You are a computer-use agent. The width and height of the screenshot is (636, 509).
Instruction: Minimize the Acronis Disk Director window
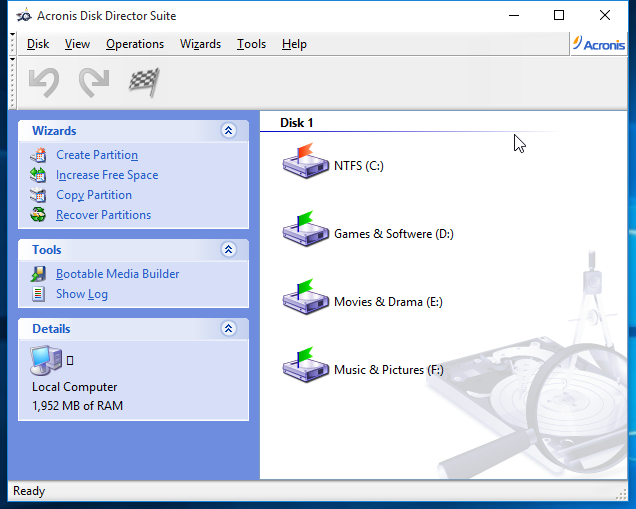point(514,15)
